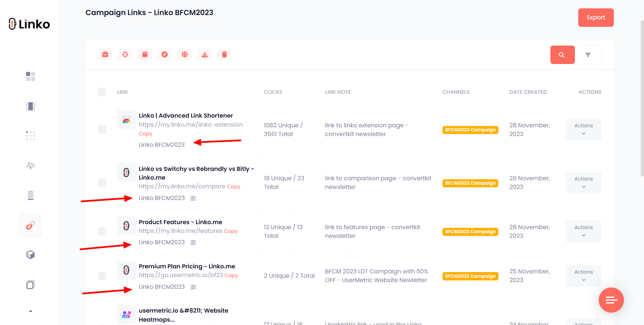Expand Actions for the compare link
This screenshot has width=644, height=325.
point(583,183)
